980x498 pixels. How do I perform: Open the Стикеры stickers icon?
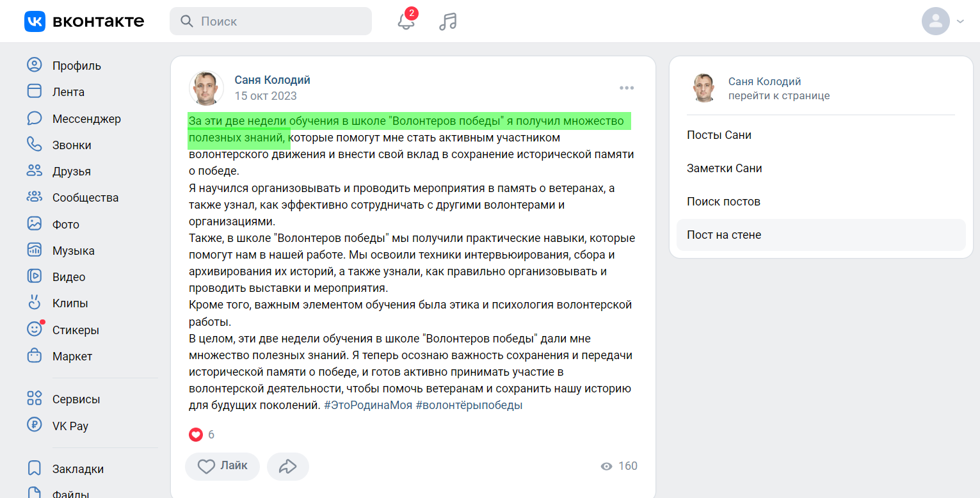34,329
